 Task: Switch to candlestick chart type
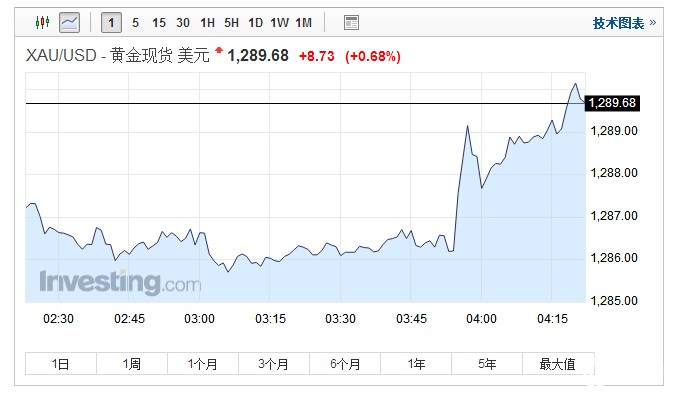42,22
